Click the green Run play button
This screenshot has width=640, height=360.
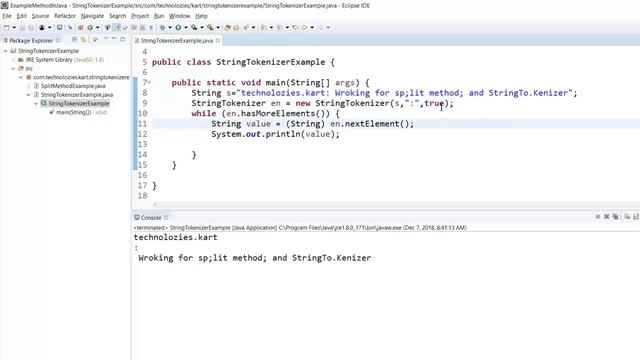[178, 27]
